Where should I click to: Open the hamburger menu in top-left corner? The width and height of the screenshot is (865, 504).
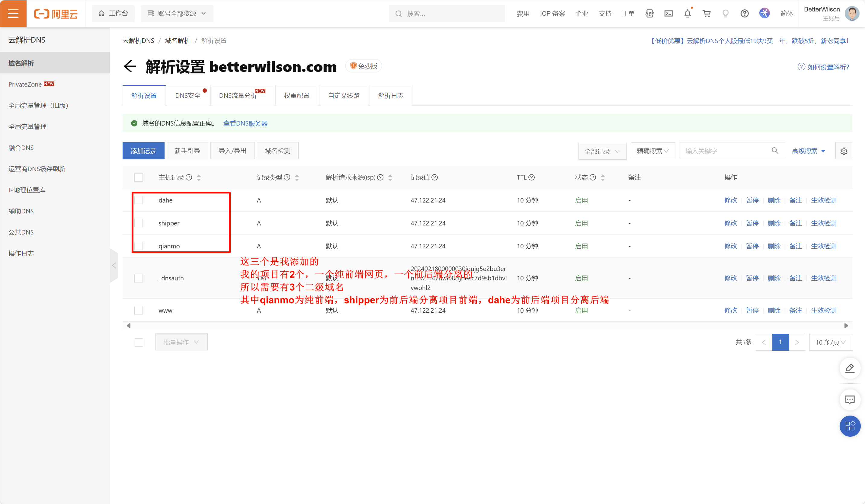pyautogui.click(x=13, y=13)
